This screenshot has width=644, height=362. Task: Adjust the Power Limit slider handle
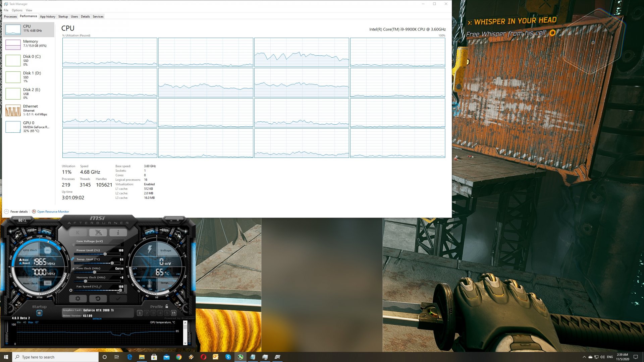[105, 254]
